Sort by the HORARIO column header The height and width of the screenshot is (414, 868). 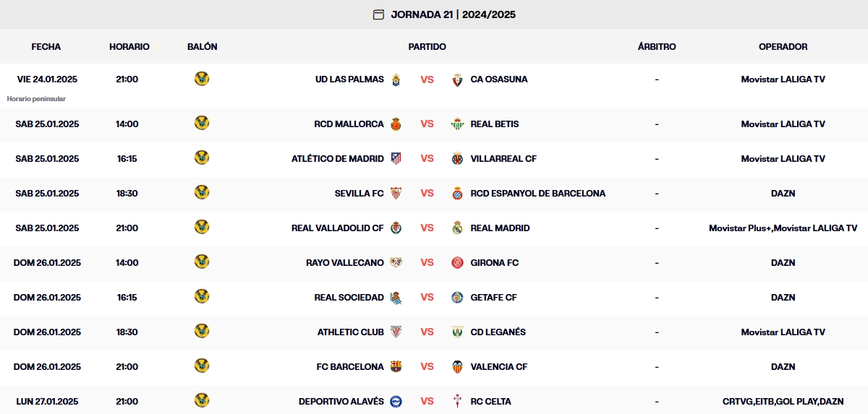[x=129, y=47]
